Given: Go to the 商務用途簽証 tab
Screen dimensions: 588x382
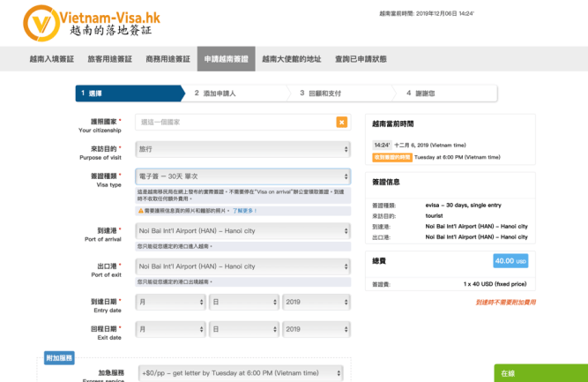Looking at the screenshot, I should click(167, 59).
